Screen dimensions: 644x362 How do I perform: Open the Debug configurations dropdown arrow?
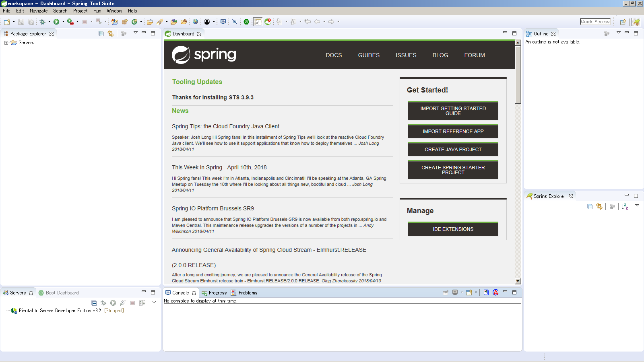[49, 22]
